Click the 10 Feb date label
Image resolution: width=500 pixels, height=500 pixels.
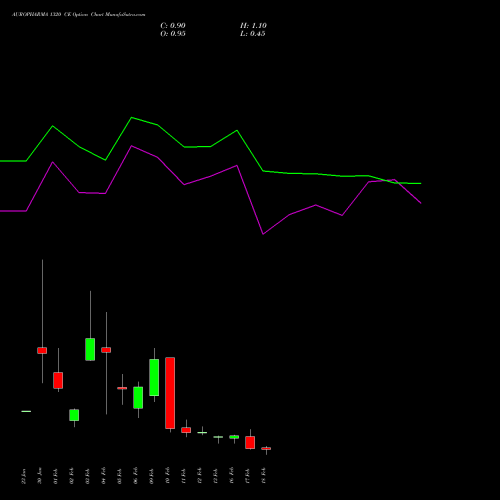point(167,476)
